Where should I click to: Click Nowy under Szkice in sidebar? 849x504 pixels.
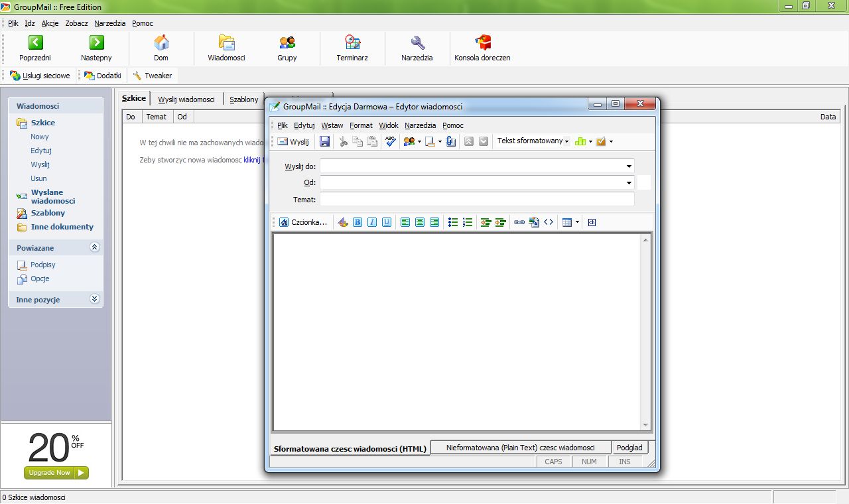point(40,137)
